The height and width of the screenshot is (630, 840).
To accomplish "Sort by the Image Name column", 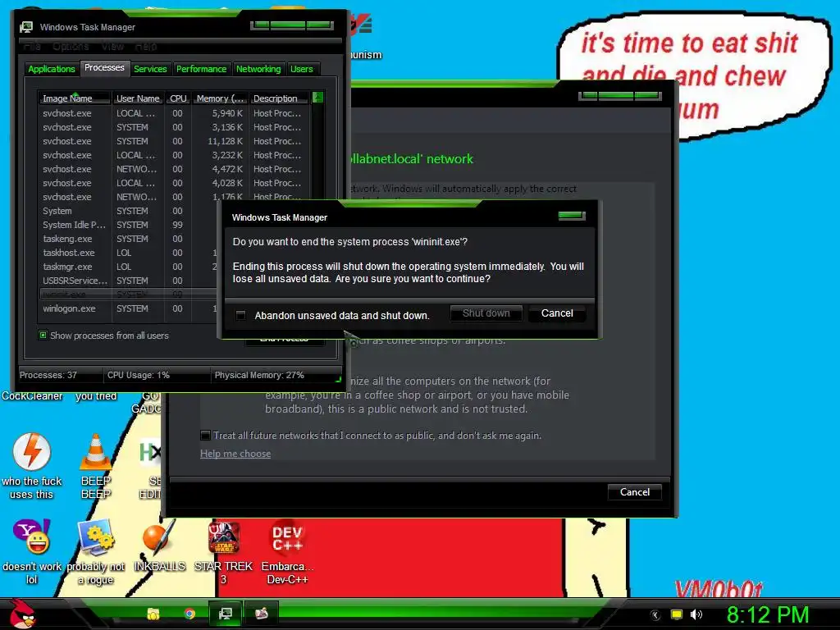I will [75, 98].
